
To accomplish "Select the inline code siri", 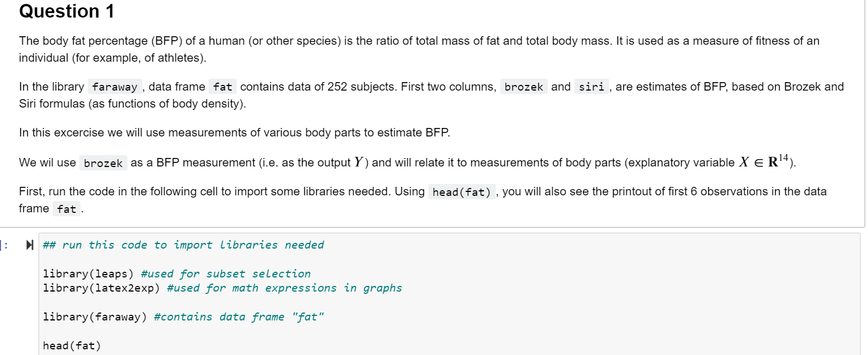I will click(591, 87).
